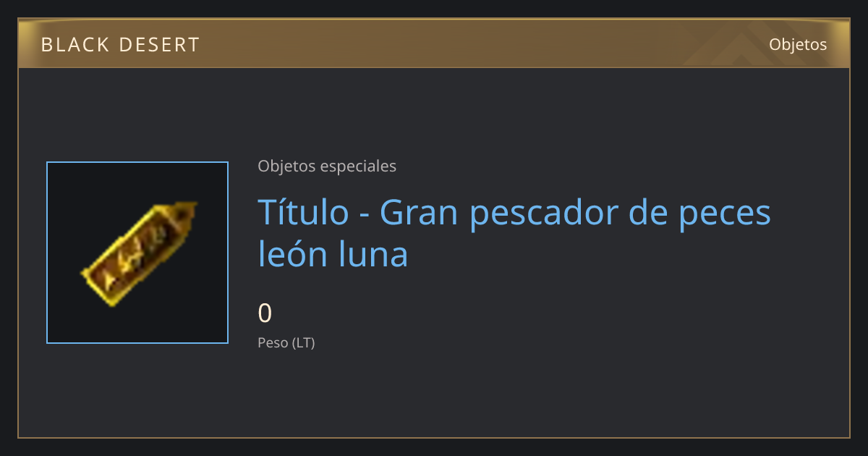
Task: Click the word 'especiales' in category label
Action: pos(358,166)
